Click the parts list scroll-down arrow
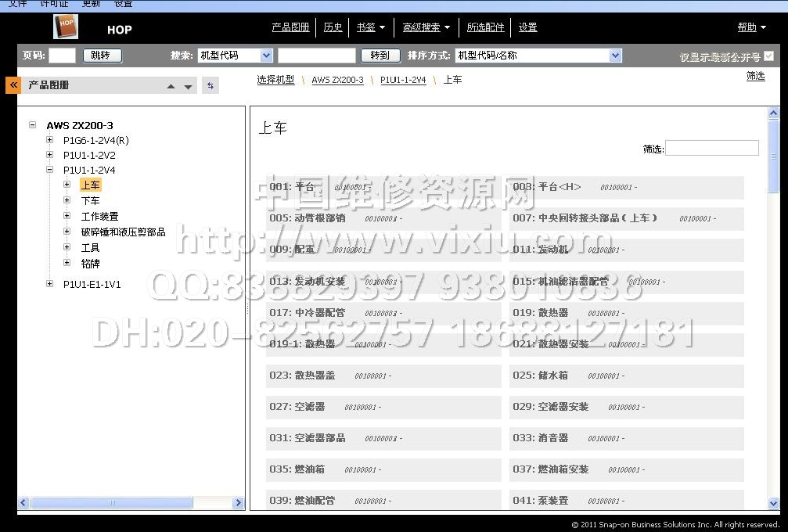788x532 pixels. coord(774,504)
